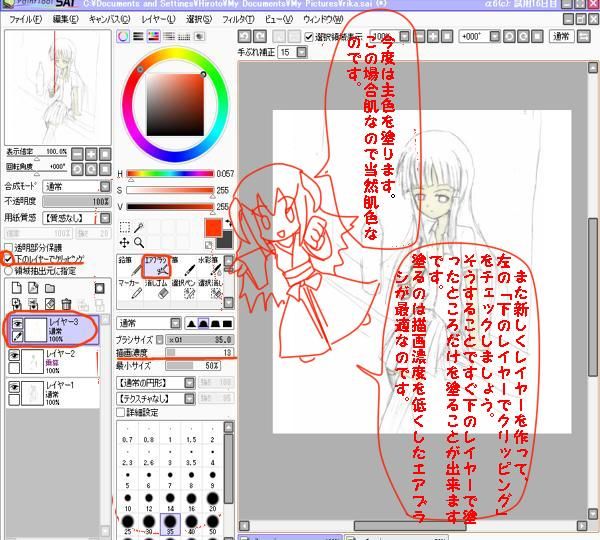Toggle the scratchpad panel icon
This screenshot has height=540, width=600.
click(x=199, y=36)
